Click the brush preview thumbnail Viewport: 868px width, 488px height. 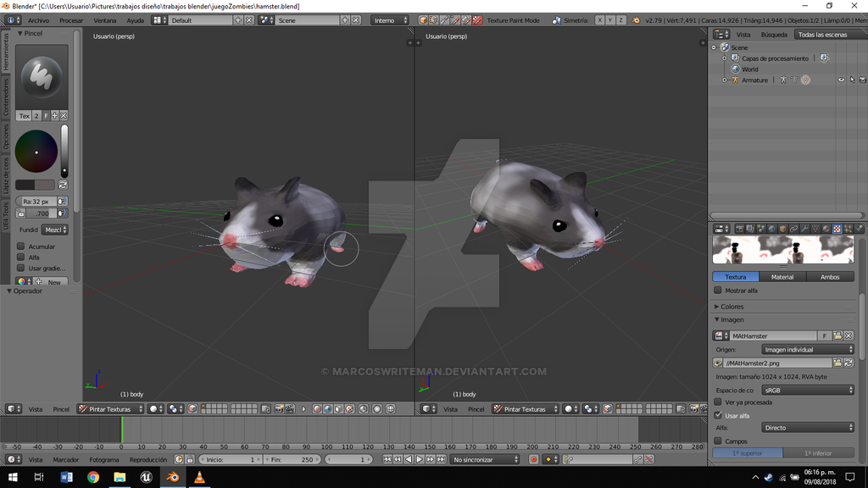pyautogui.click(x=42, y=76)
